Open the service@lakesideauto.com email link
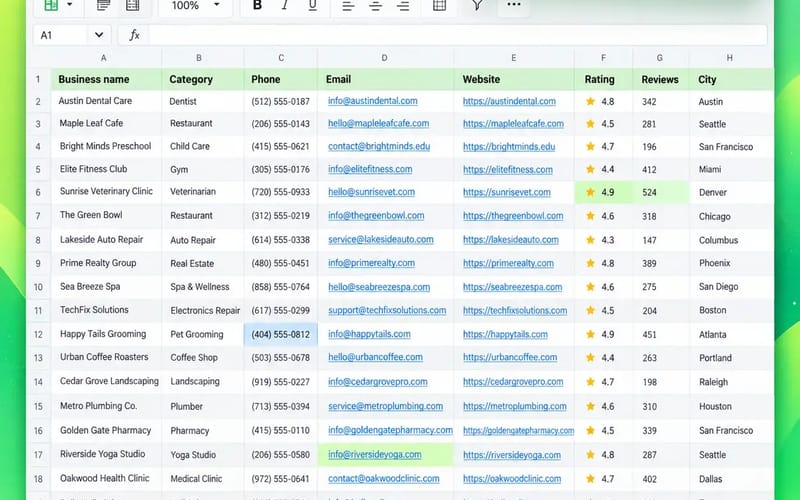 (381, 239)
